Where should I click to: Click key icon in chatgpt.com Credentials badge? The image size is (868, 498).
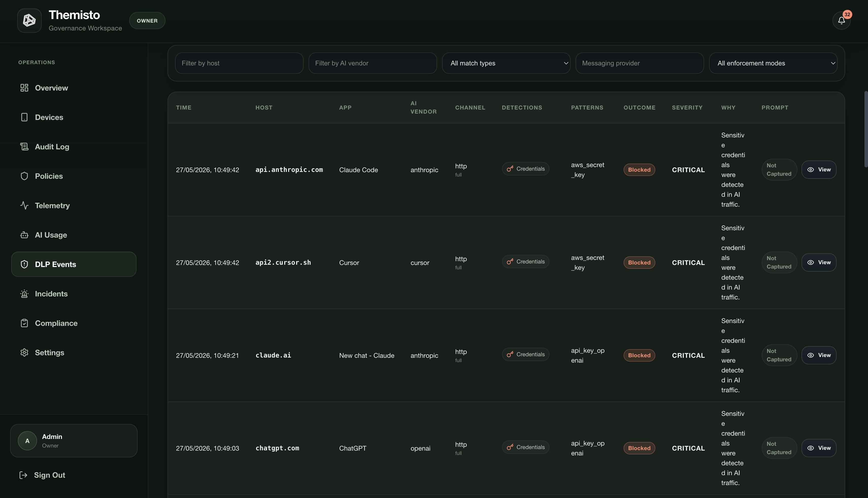(510, 447)
